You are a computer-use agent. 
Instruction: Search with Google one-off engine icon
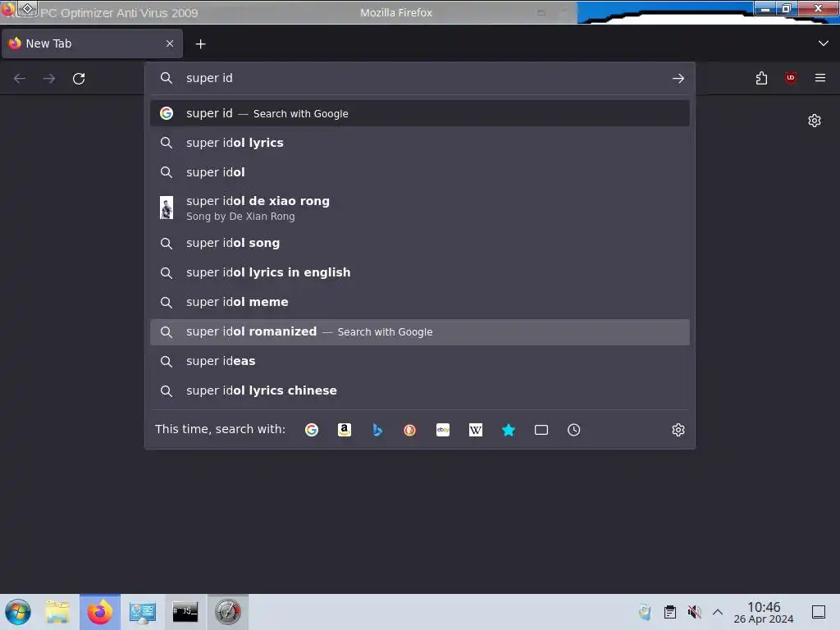[x=311, y=430]
